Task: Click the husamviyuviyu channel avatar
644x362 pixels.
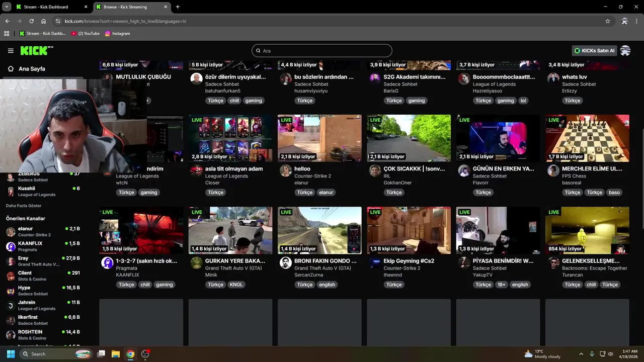Action: 286,79
